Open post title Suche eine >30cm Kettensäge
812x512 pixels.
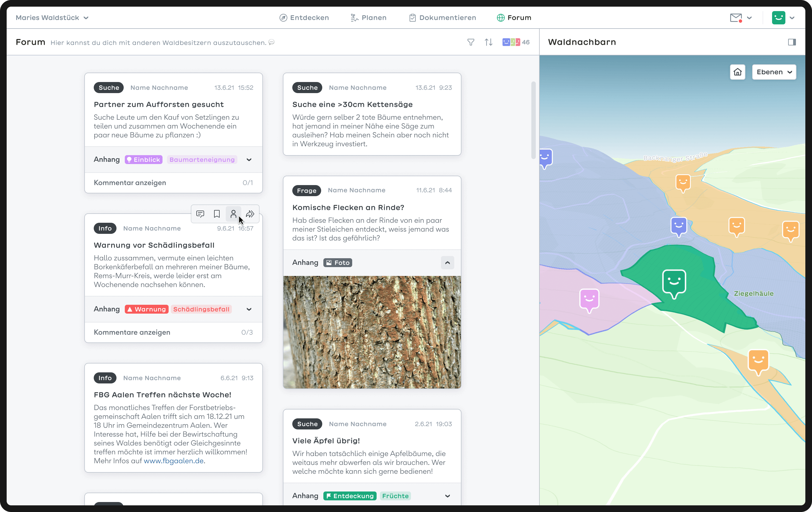pos(352,104)
